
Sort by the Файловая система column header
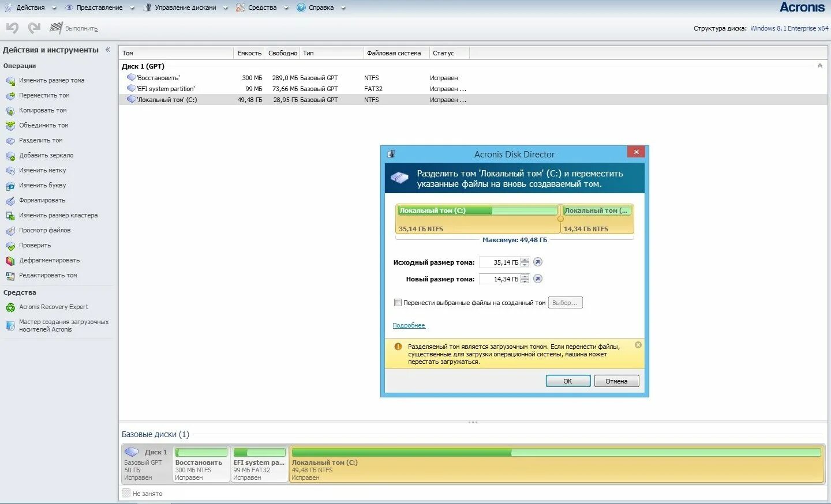tap(396, 53)
